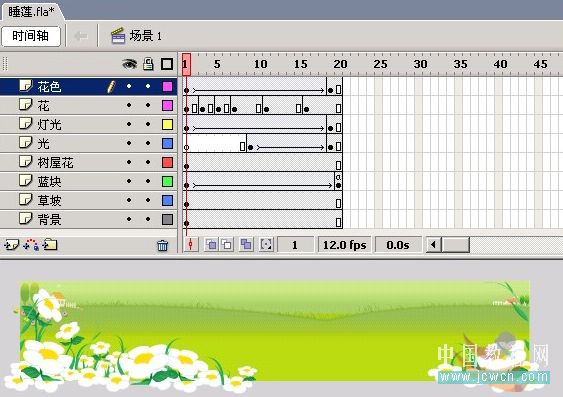Enable onion skin outlines

tap(227, 245)
